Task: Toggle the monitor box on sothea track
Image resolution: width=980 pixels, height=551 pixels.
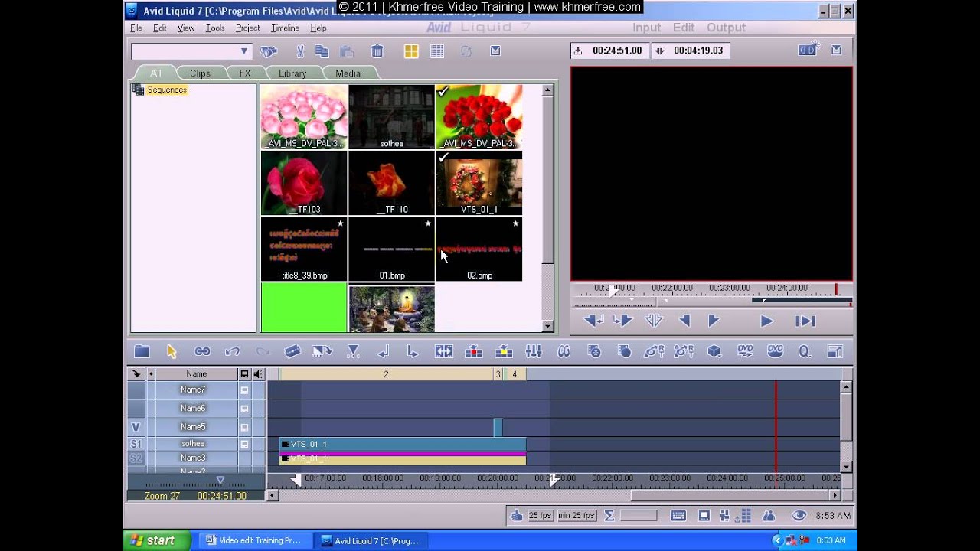Action: tap(244, 444)
